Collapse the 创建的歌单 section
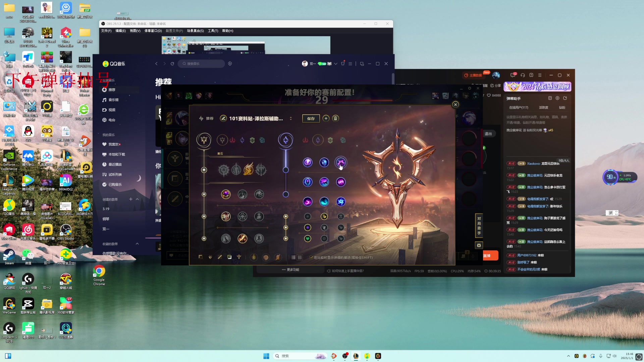This screenshot has width=644, height=362. point(137,199)
